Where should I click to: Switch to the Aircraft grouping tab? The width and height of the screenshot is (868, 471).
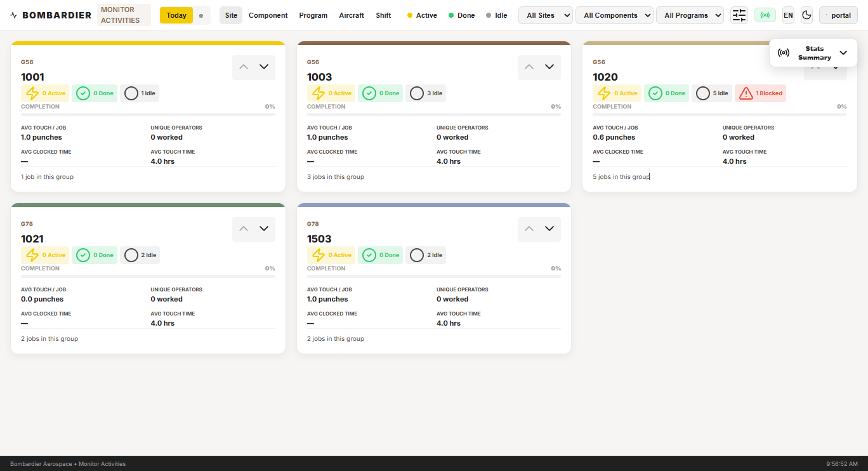pyautogui.click(x=352, y=15)
